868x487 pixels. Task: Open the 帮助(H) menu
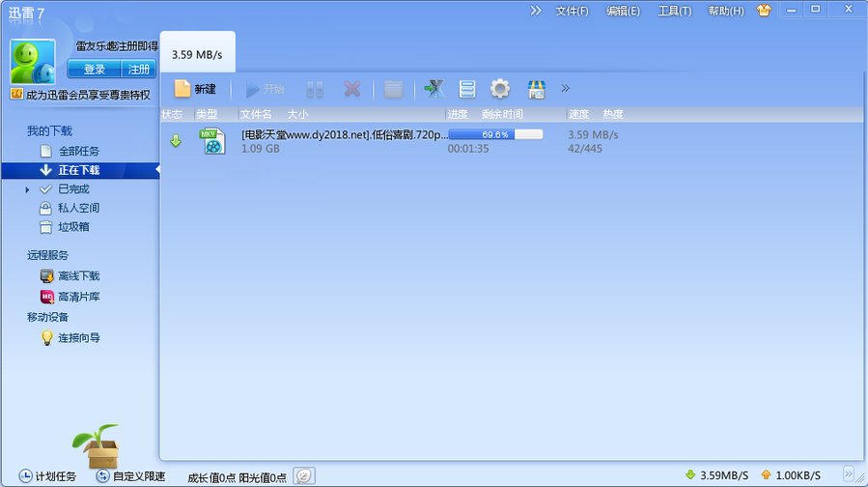tap(726, 11)
